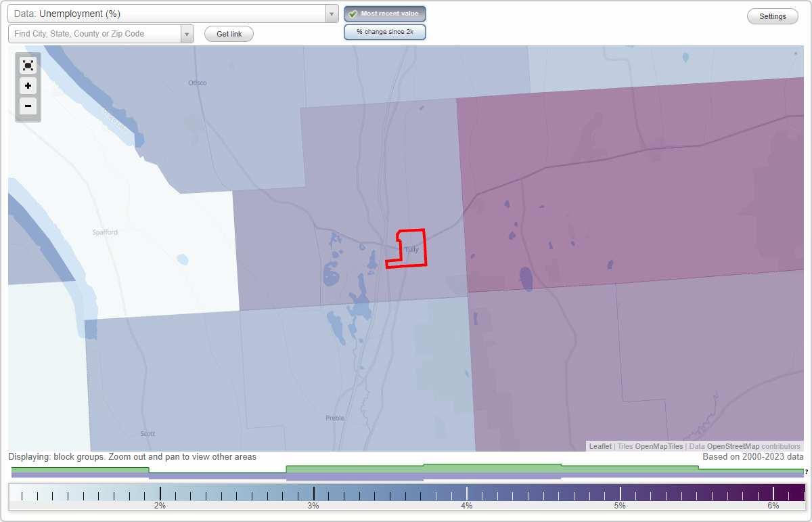Enable the Most recent value display

385,14
